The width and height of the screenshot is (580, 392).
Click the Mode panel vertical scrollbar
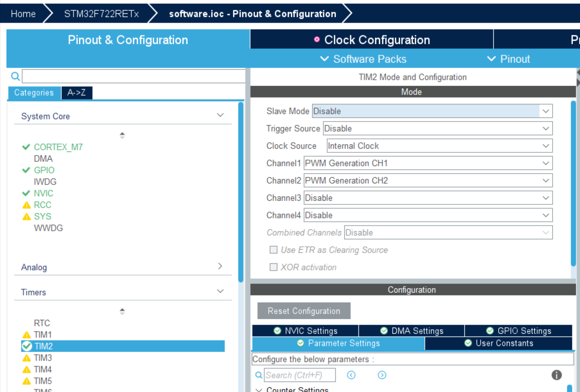(573, 183)
